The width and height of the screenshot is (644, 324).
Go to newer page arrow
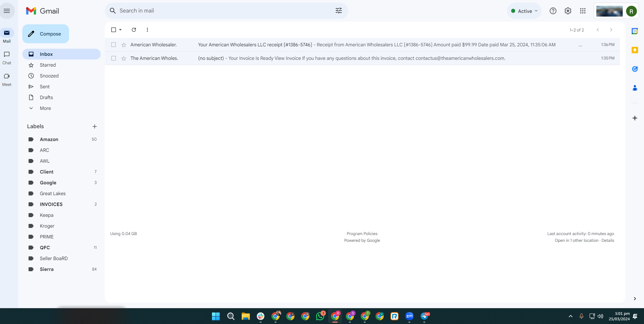[x=598, y=30]
